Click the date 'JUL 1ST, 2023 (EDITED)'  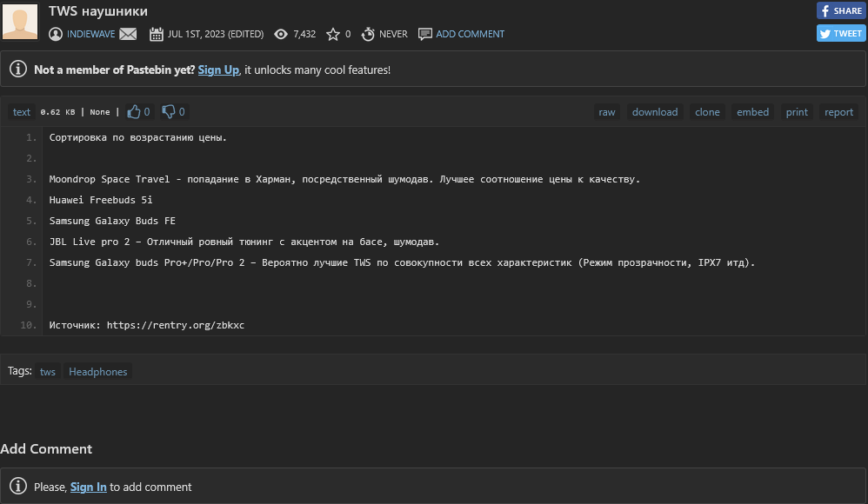point(216,34)
